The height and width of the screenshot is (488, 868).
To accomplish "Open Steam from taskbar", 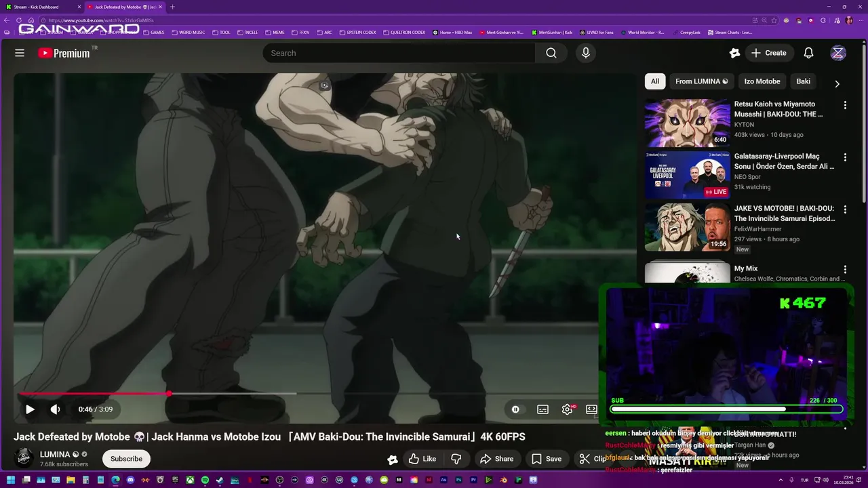I will [220, 480].
